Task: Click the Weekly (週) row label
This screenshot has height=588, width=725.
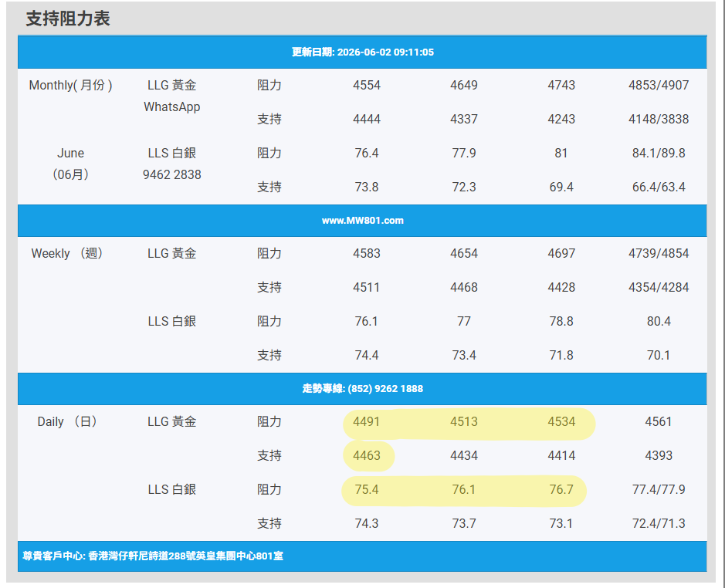Action: point(67,253)
